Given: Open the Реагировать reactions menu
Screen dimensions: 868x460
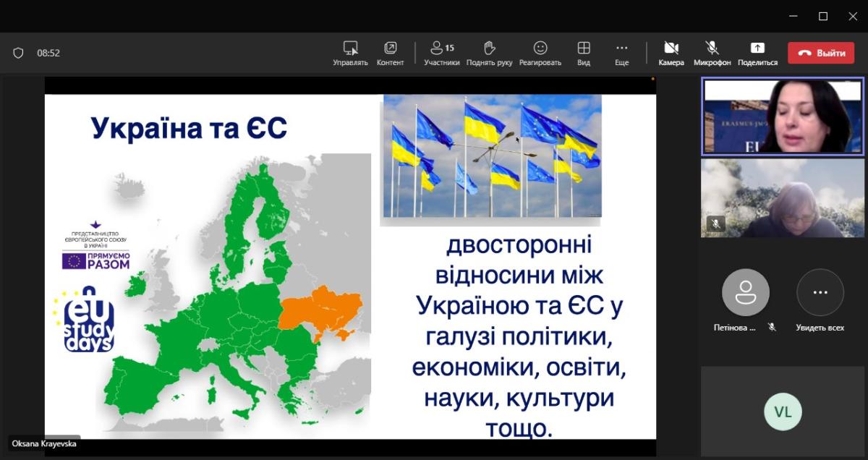Looking at the screenshot, I should (x=540, y=54).
